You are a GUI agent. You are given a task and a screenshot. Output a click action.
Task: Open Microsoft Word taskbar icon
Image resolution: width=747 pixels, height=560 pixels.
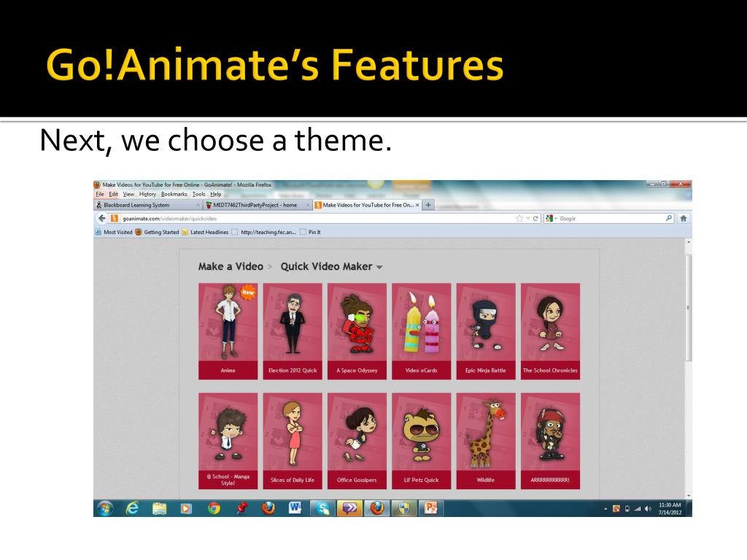point(295,508)
